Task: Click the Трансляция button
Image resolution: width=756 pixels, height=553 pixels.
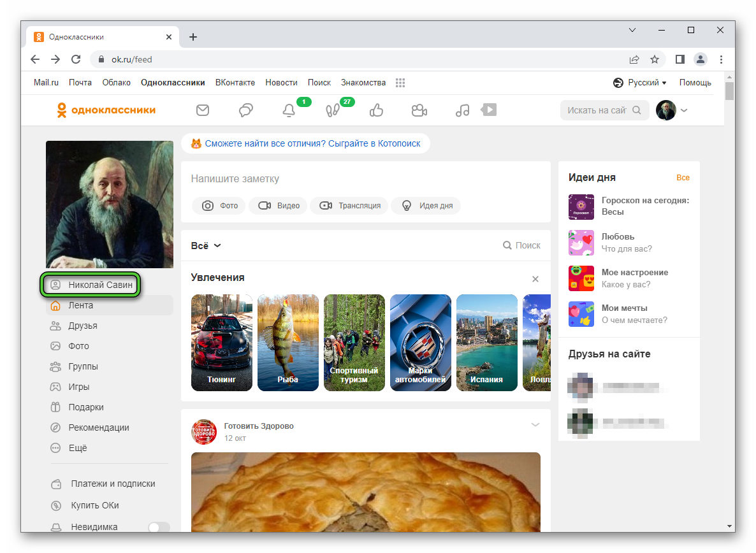Action: click(x=349, y=206)
